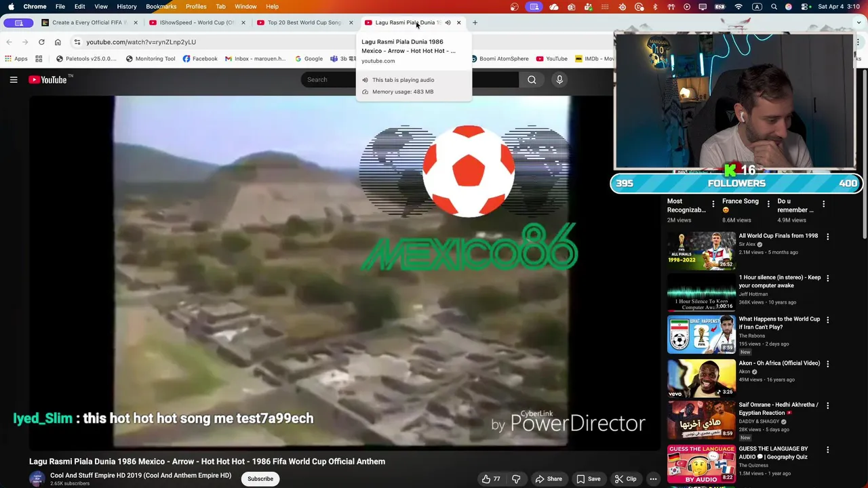Open options for Most Recognizable video
This screenshot has width=868, height=488.
713,203
